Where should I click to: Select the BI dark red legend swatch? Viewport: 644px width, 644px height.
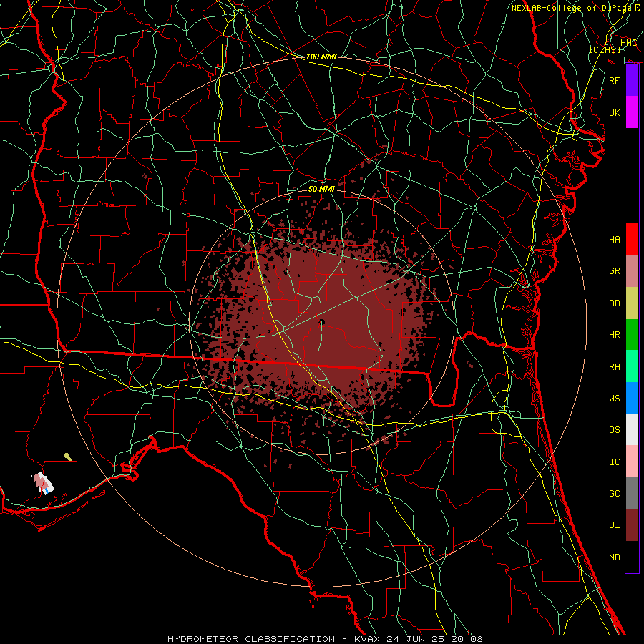point(632,525)
